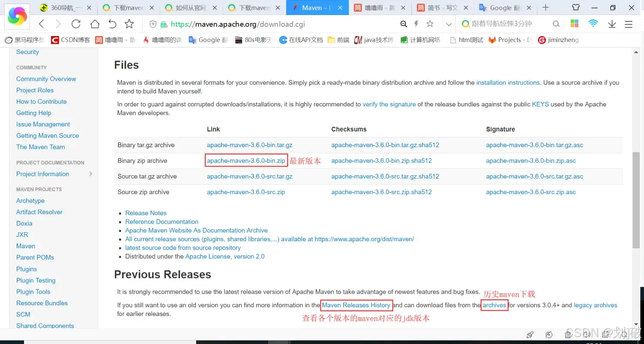Download apache-maven-3.6.0-src.zip
This screenshot has width=644, height=344.
click(x=246, y=192)
